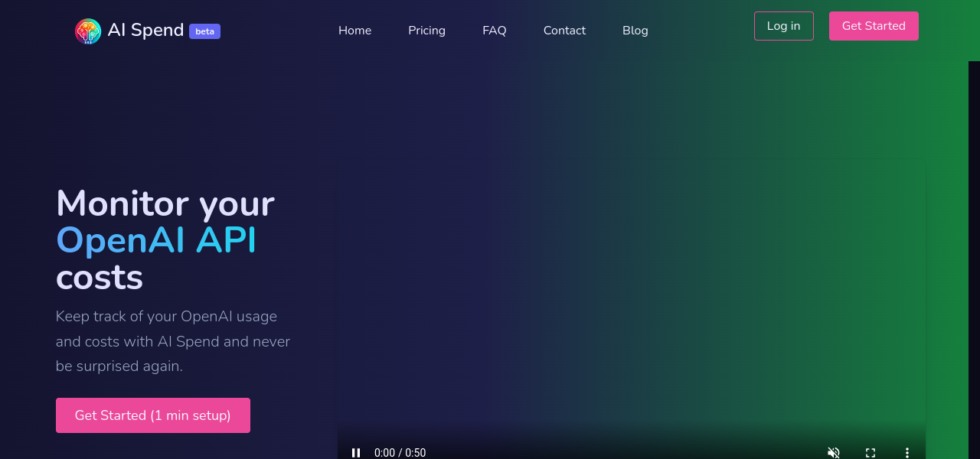Unmute the video sound
Screen dimensions: 980x459
point(834,452)
